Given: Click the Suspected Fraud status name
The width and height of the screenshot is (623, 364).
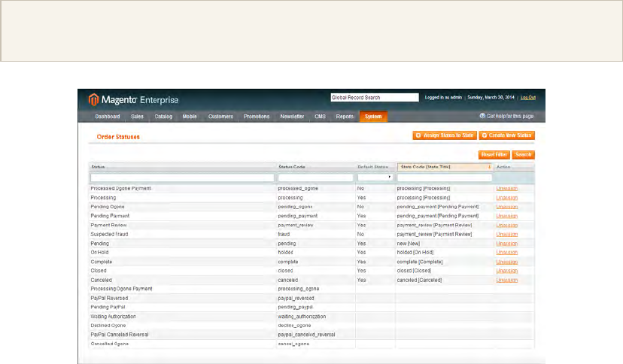Looking at the screenshot, I should pos(109,234).
